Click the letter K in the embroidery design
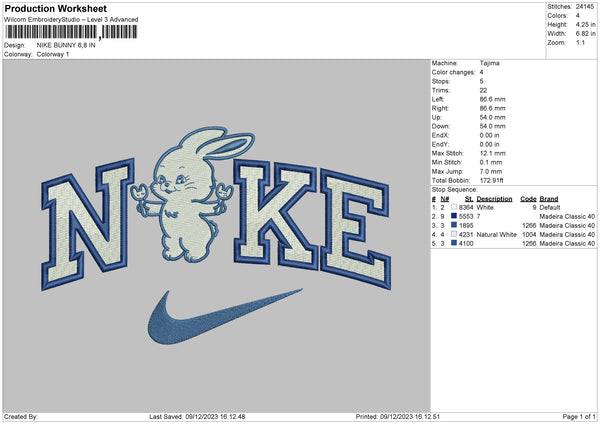600x424 pixels. tap(276, 214)
